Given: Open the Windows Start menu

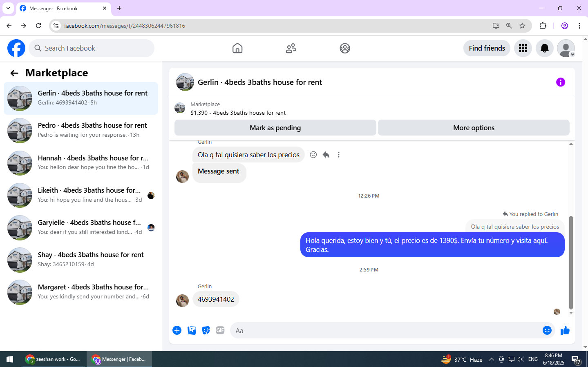Looking at the screenshot, I should tap(10, 359).
